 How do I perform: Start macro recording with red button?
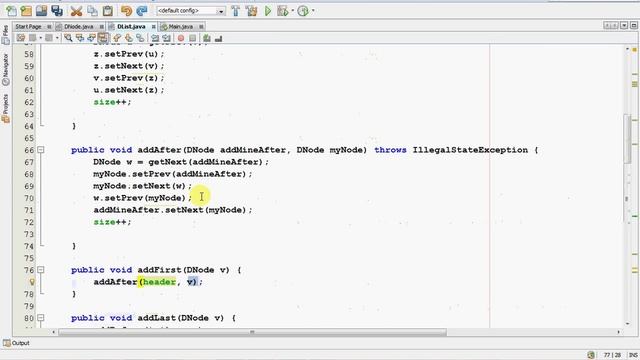click(181, 38)
